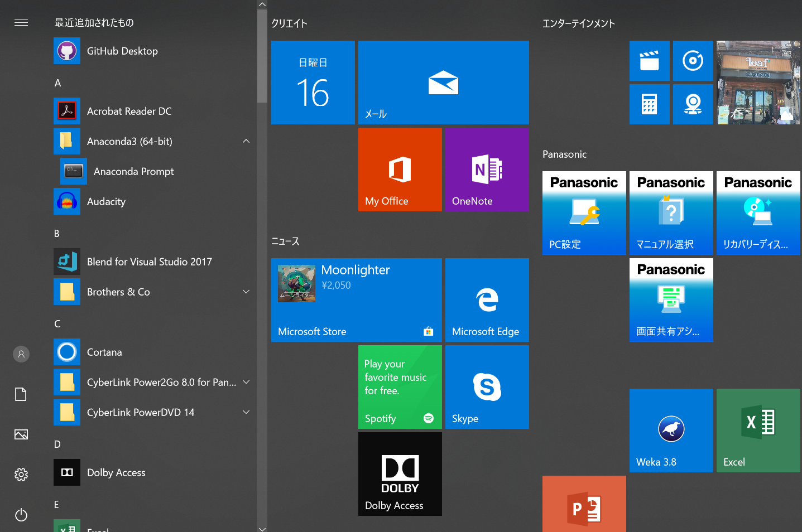Open the Photos tile with leaf storefront
The height and width of the screenshot is (532, 802).
(758, 83)
